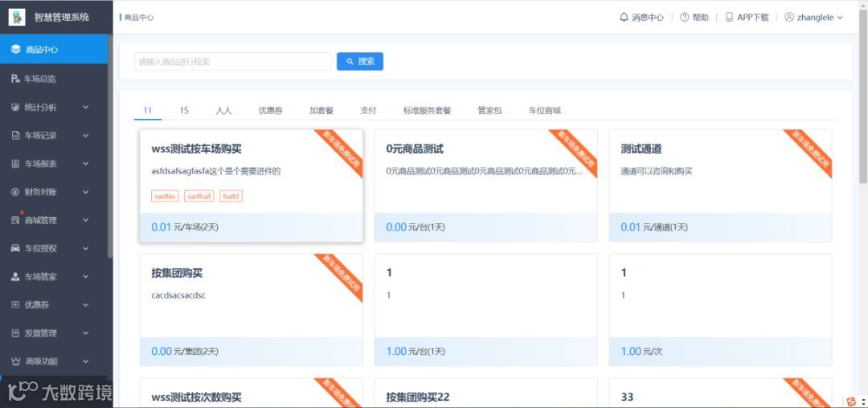The width and height of the screenshot is (868, 408).
Task: Switch to the 管家包 tab
Action: click(490, 111)
